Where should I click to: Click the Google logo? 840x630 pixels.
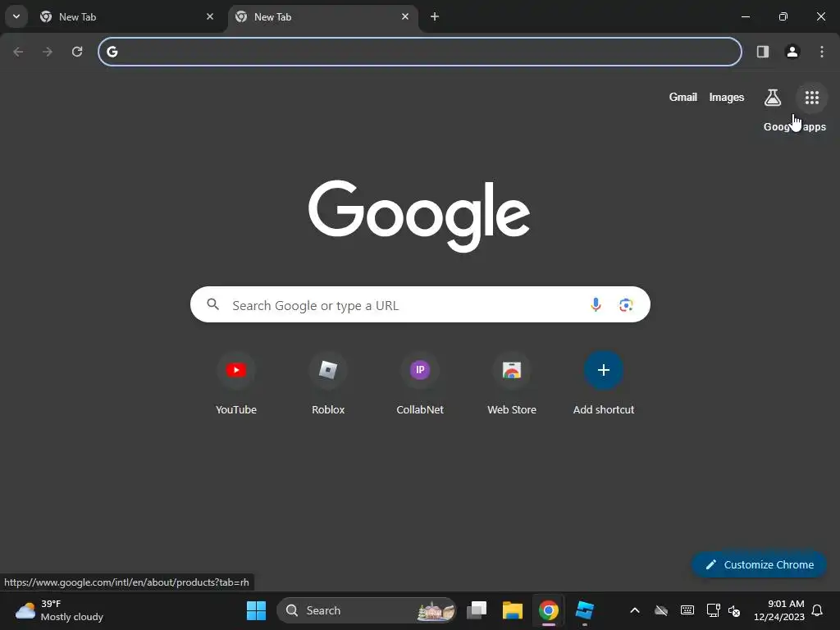419,216
